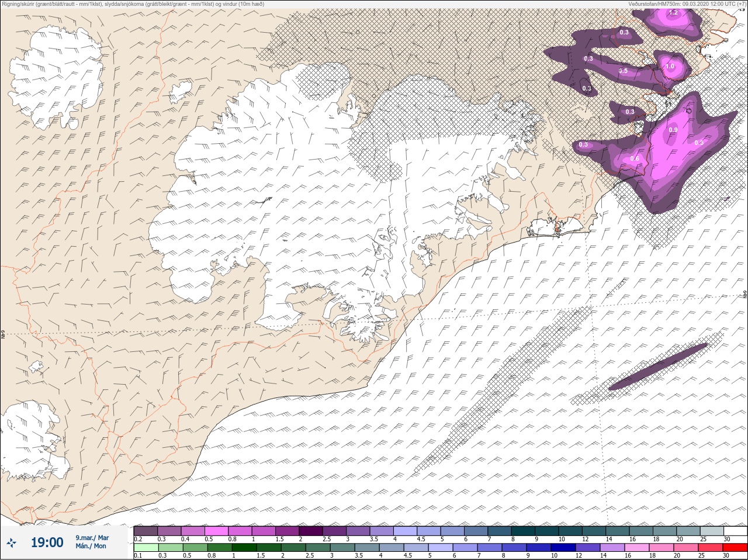
Task: Select the top legend lavender swatch between 4 and 4.5
Action: point(405,531)
